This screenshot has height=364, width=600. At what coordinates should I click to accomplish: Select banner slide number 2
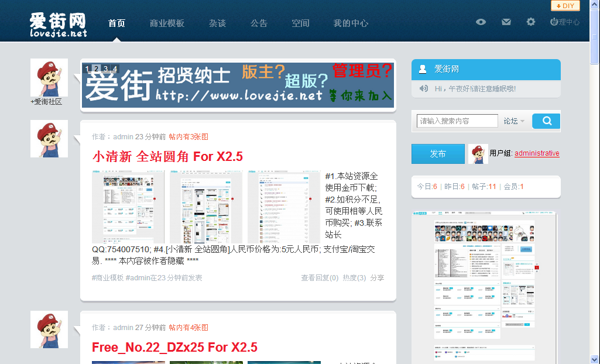96,68
